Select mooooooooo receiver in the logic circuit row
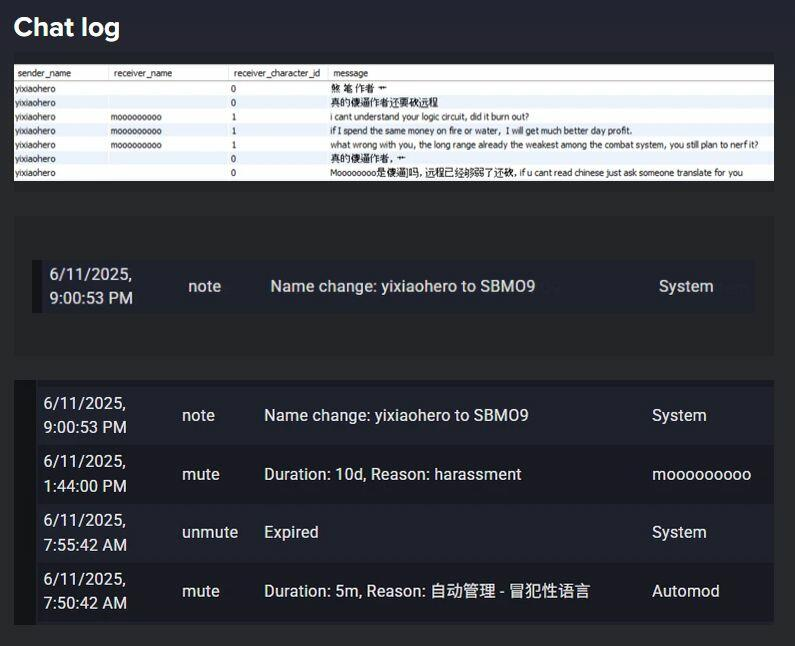This screenshot has height=646, width=795. click(136, 117)
